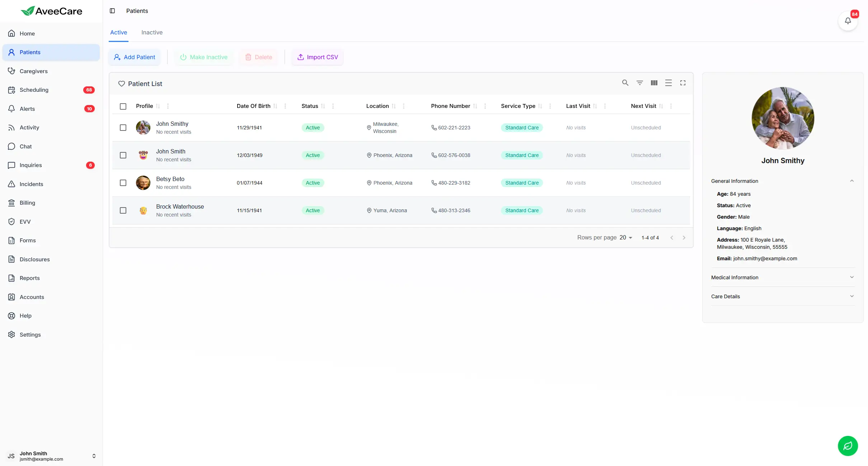Viewport: 868px width, 466px height.
Task: Toggle table density icon
Action: tap(668, 82)
